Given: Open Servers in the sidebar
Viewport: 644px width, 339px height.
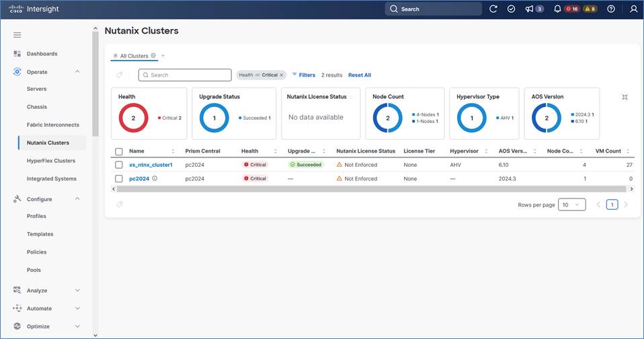Looking at the screenshot, I should click(x=36, y=89).
